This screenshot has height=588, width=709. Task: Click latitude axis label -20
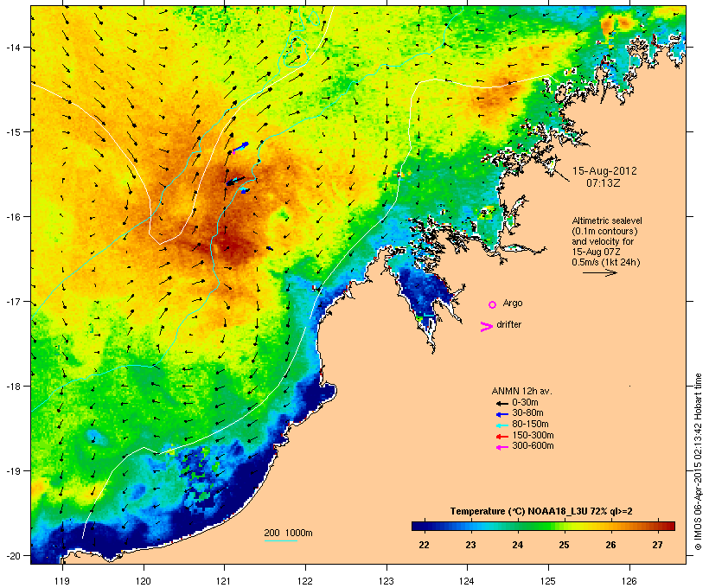click(12, 555)
